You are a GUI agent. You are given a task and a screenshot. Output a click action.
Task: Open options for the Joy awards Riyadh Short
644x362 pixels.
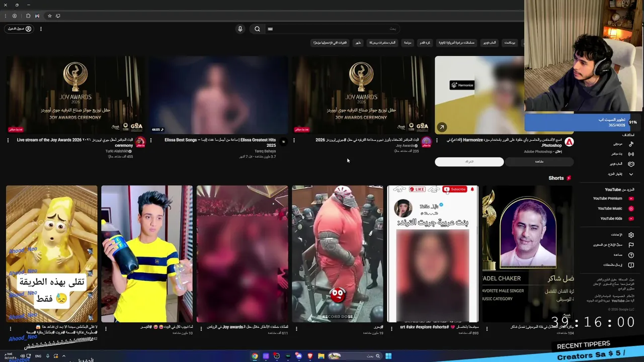(x=201, y=329)
